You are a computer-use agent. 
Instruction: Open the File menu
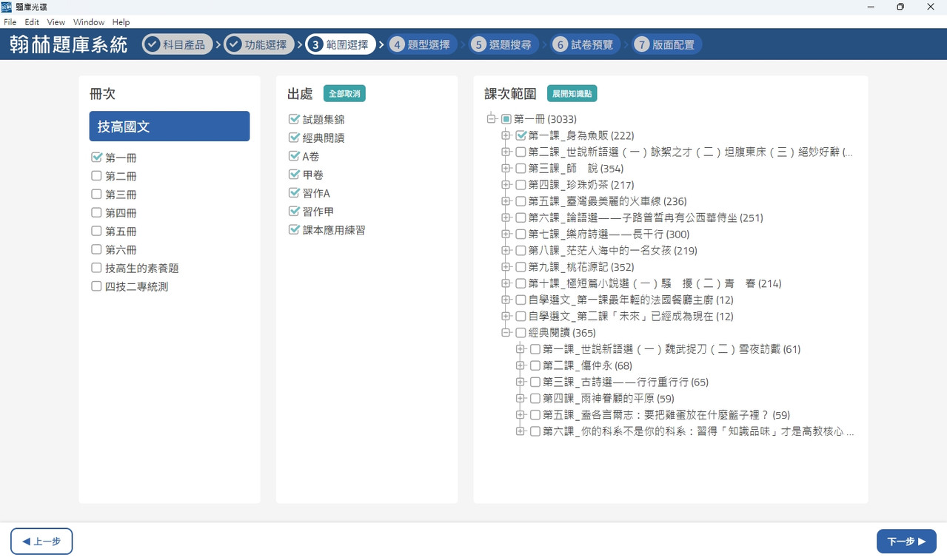click(x=10, y=22)
